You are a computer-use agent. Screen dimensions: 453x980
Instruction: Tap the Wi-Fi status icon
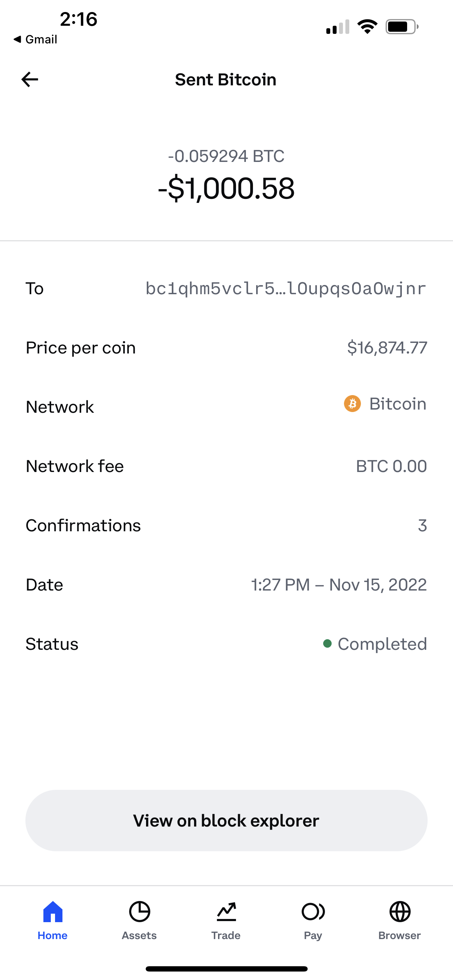(x=367, y=26)
